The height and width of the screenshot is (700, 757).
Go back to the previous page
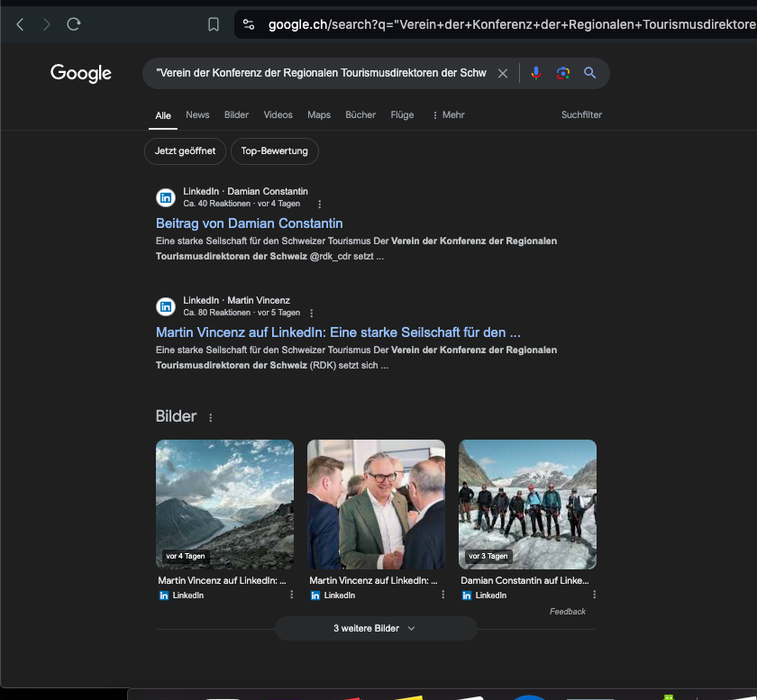tap(20, 24)
